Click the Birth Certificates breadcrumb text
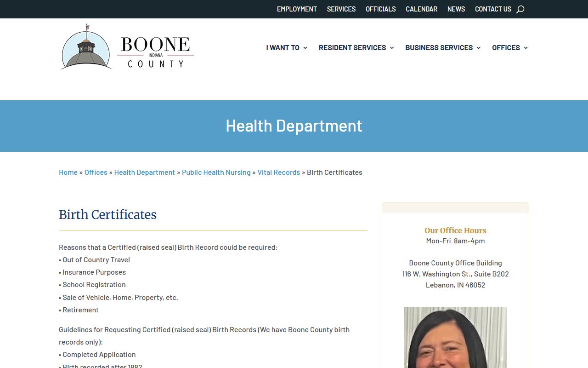The height and width of the screenshot is (368, 588). pyautogui.click(x=334, y=172)
